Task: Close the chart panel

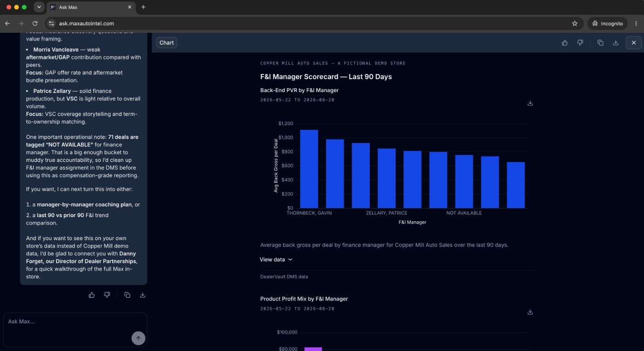Action: coord(633,43)
